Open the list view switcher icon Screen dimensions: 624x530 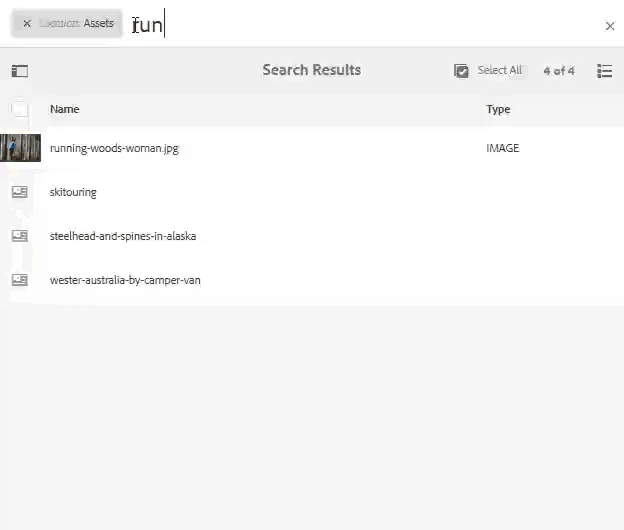click(604, 71)
